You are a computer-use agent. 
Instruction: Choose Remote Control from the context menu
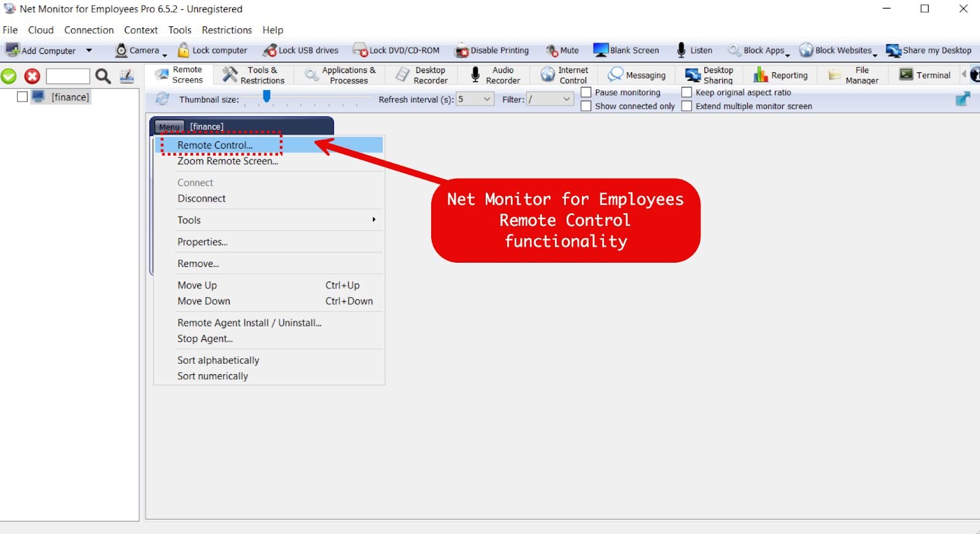tap(215, 145)
